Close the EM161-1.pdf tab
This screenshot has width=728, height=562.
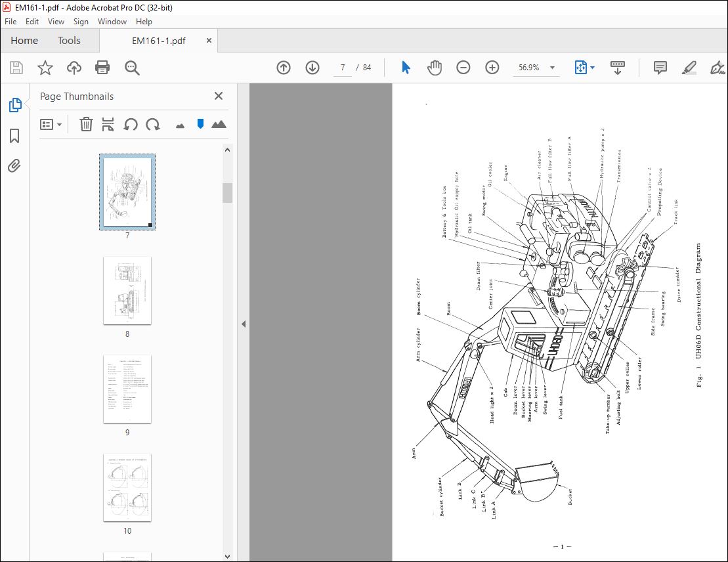pyautogui.click(x=209, y=41)
